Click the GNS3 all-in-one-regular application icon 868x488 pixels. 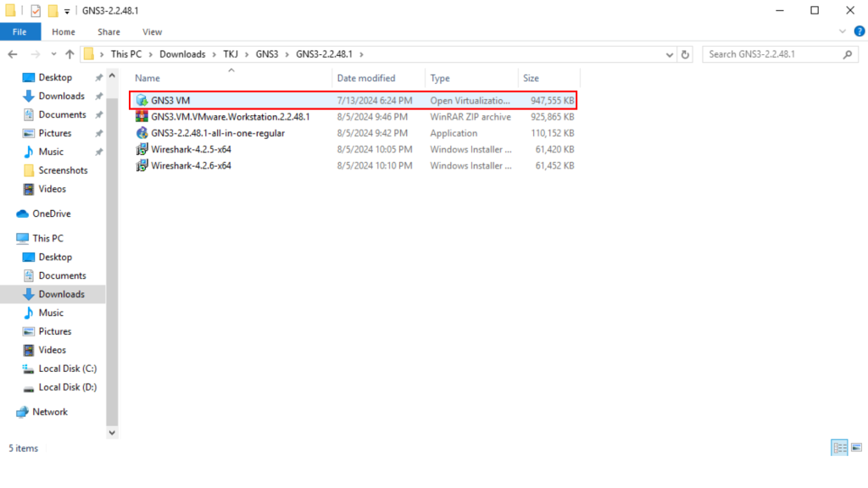[x=142, y=133]
